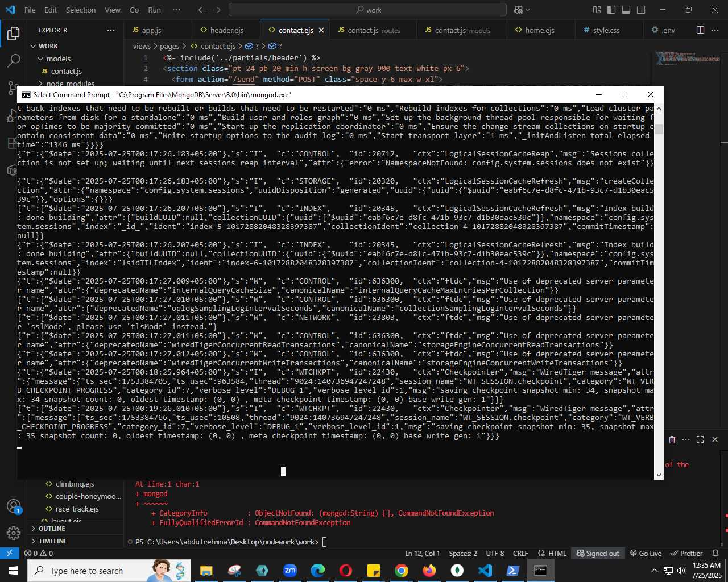Screen dimensions: 728x582
Task: Change language mode via HTML
Action: (552, 553)
